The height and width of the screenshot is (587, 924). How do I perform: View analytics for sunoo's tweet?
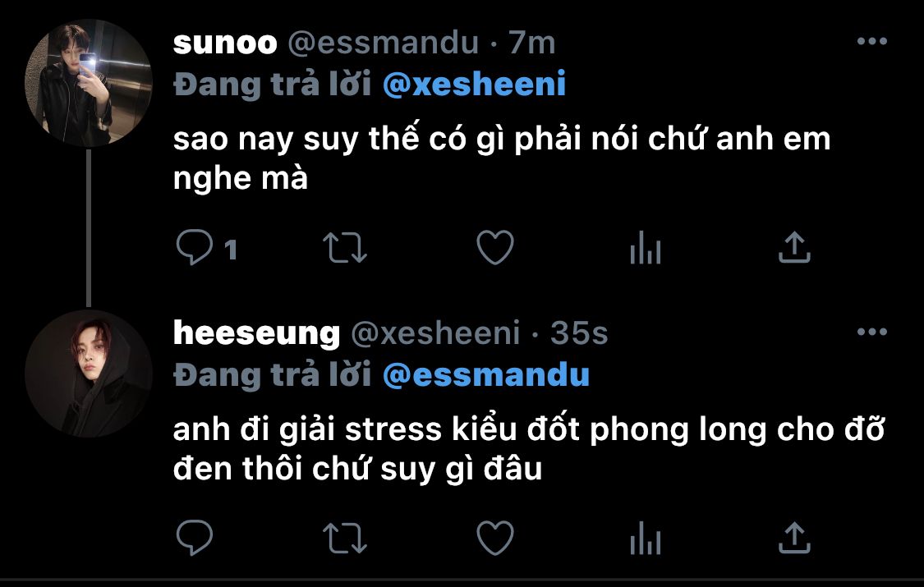coord(646,247)
